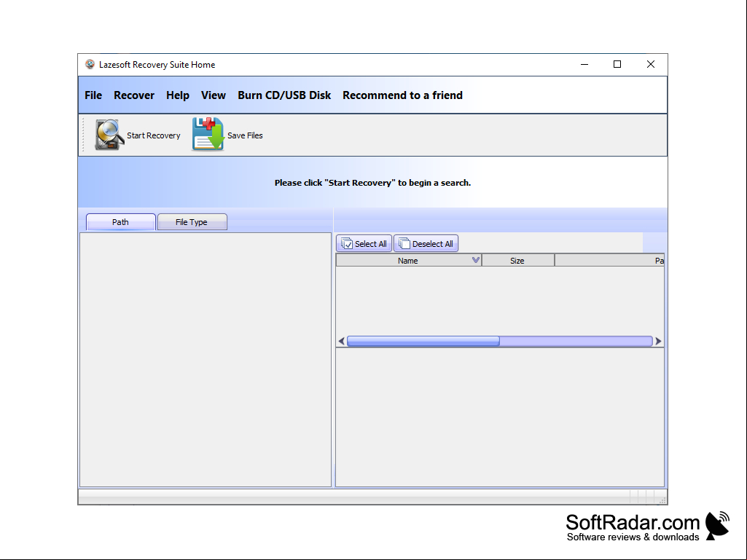This screenshot has height=560, width=747.
Task: Click the Start Recovery magnifier disk icon
Action: click(x=108, y=135)
